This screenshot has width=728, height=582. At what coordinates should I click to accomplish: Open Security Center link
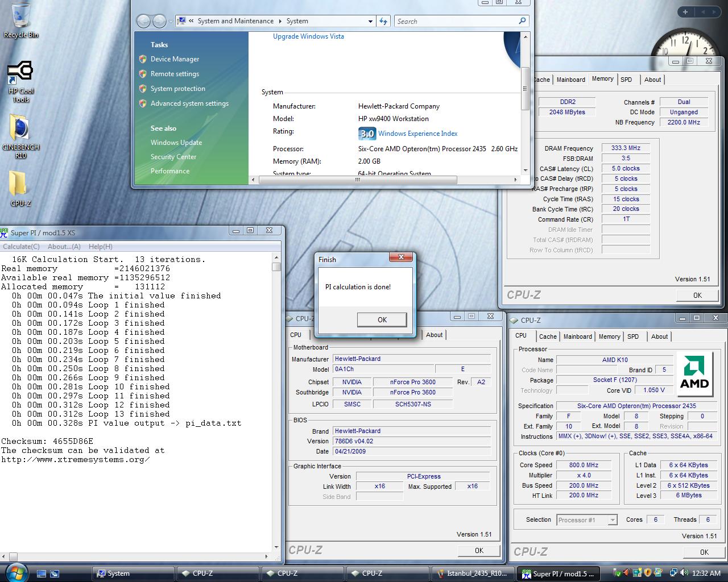[x=173, y=157]
